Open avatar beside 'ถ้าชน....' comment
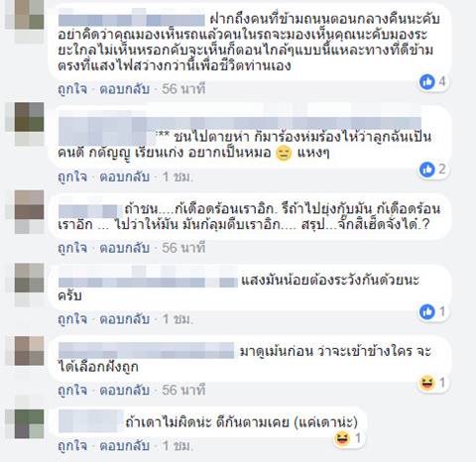Image resolution: width=476 pixels, height=462 pixels. [30, 205]
